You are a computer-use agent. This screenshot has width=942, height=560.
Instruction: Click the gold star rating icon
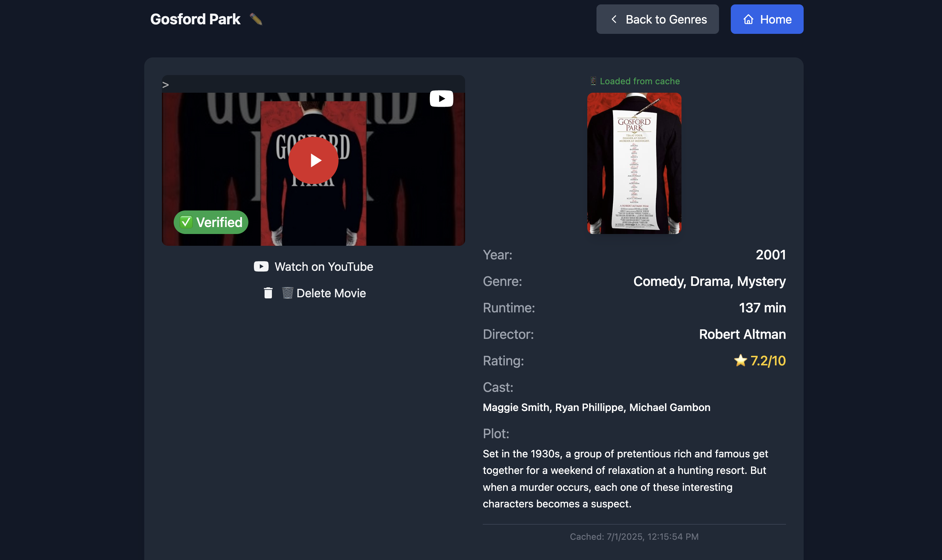tap(740, 360)
